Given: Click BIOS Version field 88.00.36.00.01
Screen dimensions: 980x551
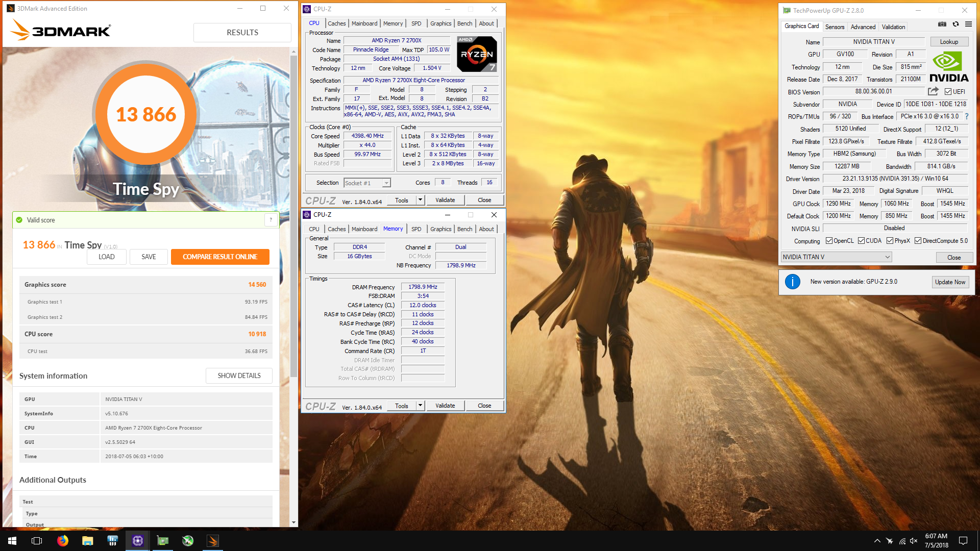Looking at the screenshot, I should click(x=873, y=91).
